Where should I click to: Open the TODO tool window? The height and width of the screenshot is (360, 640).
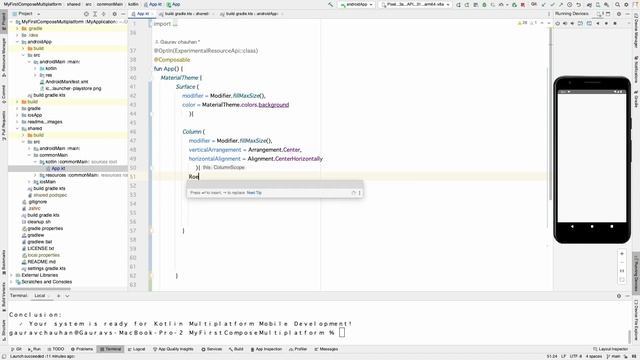click(x=56, y=349)
